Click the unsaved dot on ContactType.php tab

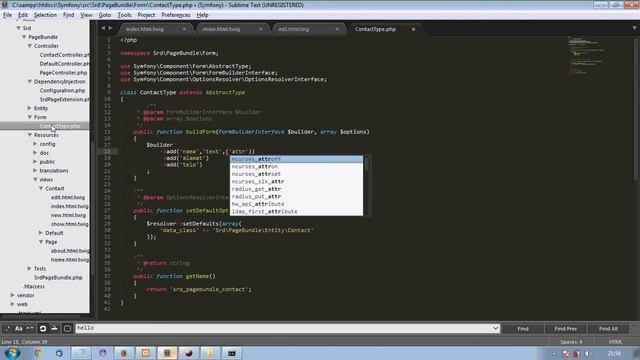[413, 29]
